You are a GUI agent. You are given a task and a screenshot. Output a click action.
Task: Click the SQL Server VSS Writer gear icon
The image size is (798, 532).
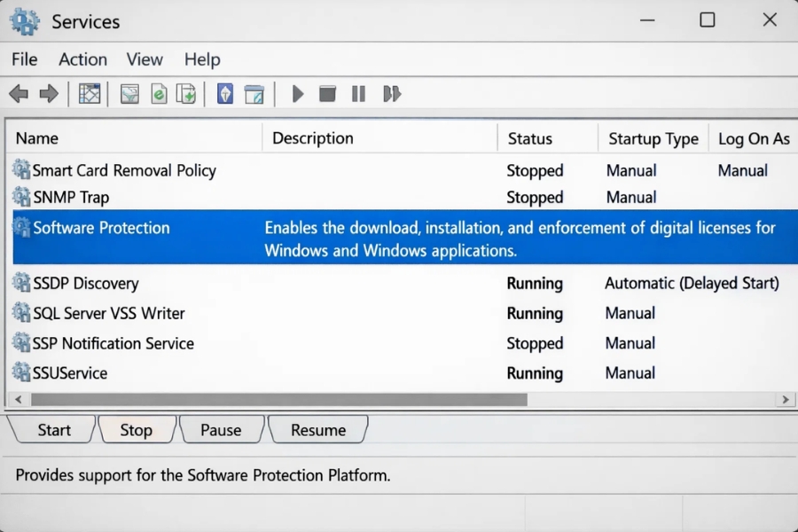(x=21, y=313)
